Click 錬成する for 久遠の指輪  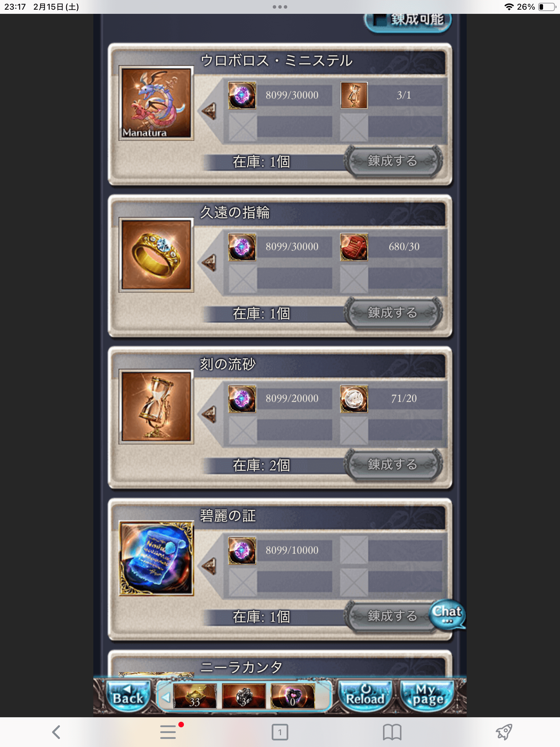pyautogui.click(x=393, y=313)
